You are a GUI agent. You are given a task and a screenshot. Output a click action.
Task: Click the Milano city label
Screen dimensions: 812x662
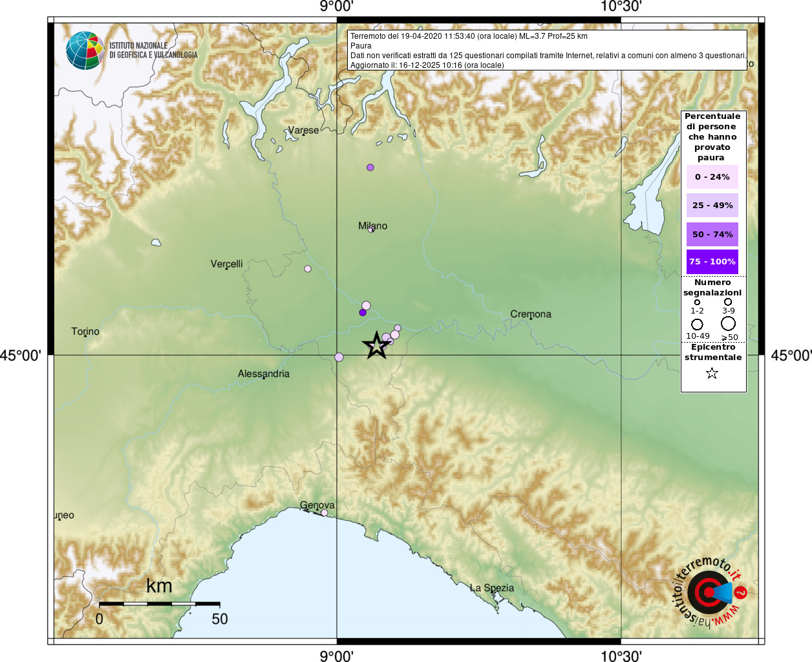(373, 226)
